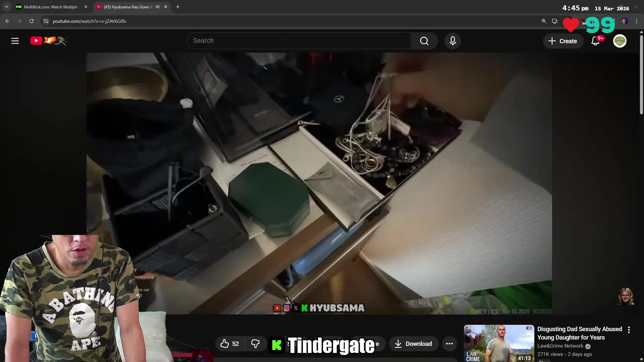Close the Hyubsama YouTube tab
Viewport: 644px width, 362px height.
pos(166,7)
